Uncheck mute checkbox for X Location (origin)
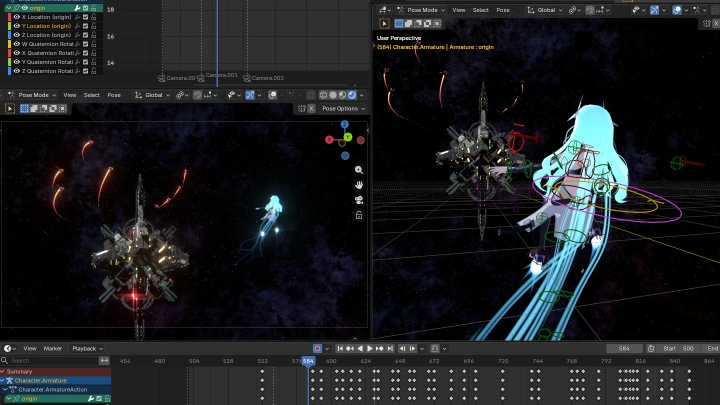The height and width of the screenshot is (405, 720). [85, 17]
